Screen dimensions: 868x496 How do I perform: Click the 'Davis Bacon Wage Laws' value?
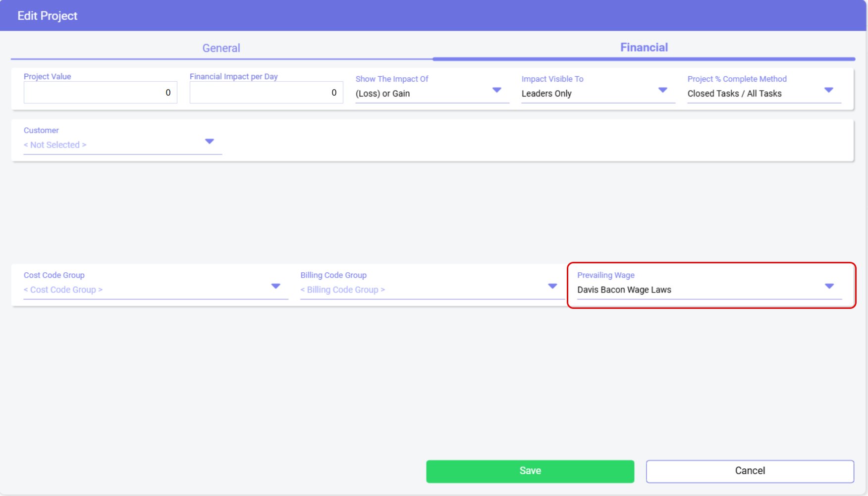click(x=624, y=290)
